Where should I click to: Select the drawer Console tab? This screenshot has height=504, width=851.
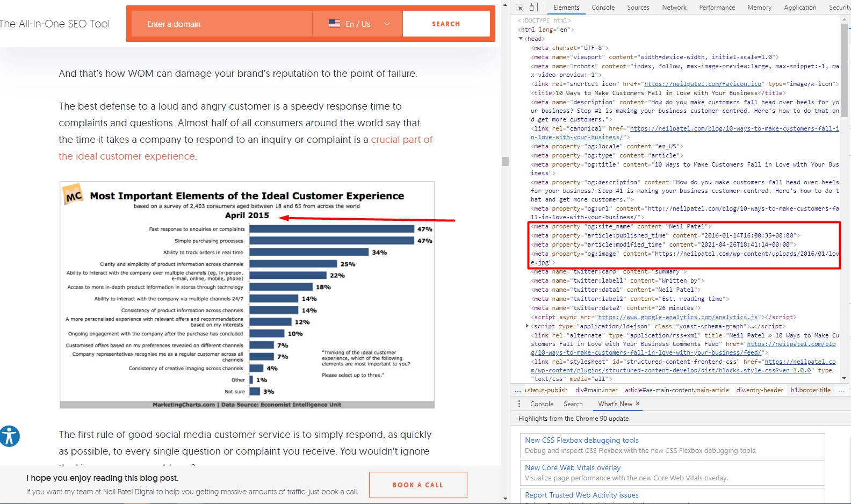coord(542,404)
